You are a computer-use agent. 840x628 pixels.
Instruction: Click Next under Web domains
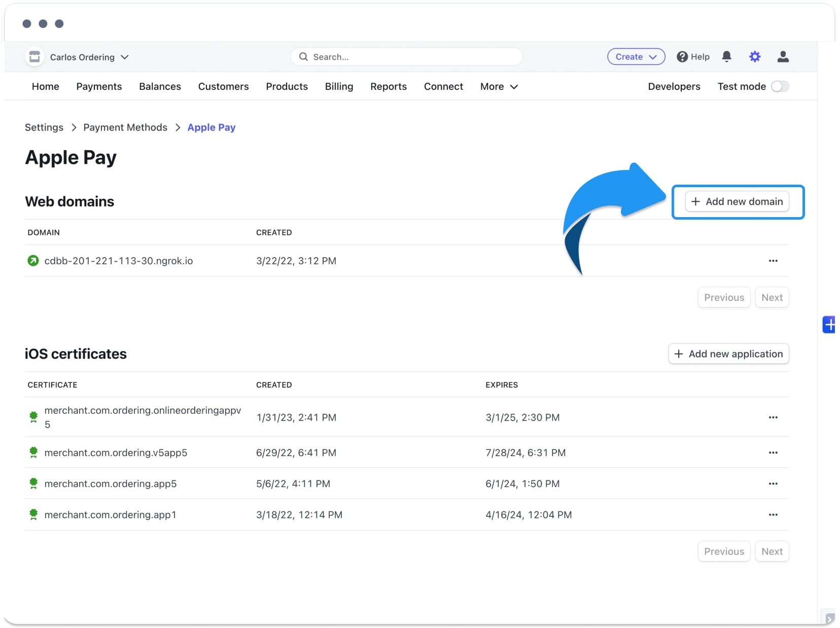772,298
